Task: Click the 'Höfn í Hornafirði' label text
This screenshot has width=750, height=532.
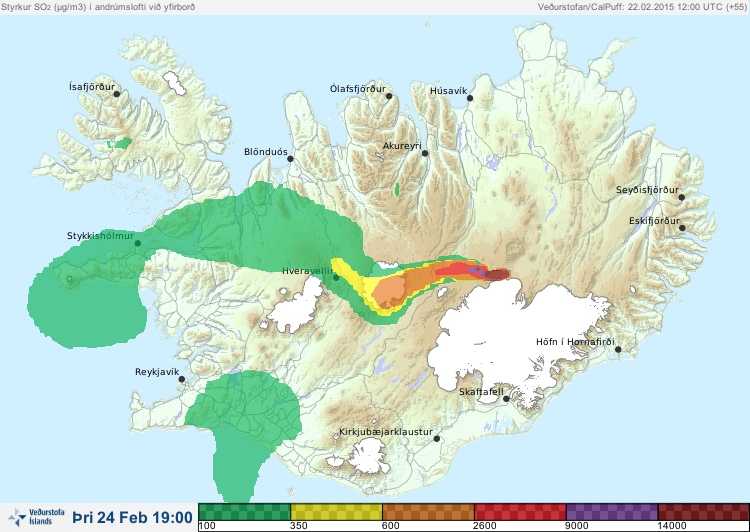Action: [x=575, y=342]
